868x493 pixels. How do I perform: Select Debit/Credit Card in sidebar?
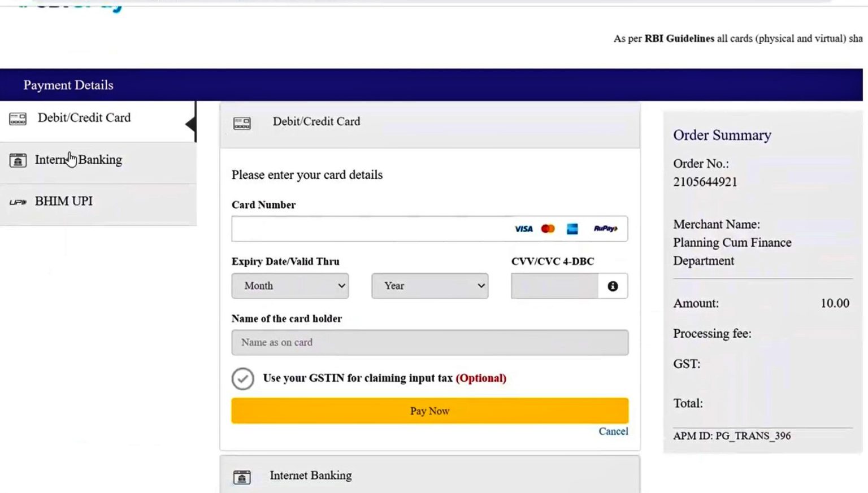pos(84,118)
